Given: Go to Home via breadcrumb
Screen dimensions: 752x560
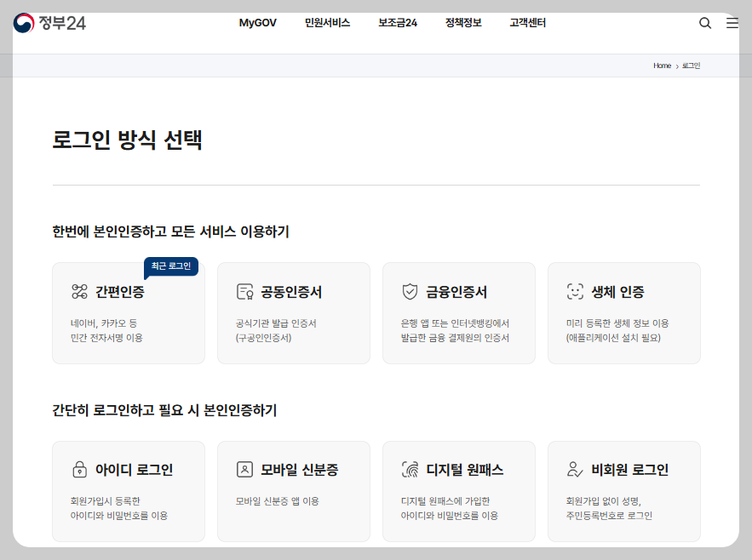Looking at the screenshot, I should tap(662, 66).
